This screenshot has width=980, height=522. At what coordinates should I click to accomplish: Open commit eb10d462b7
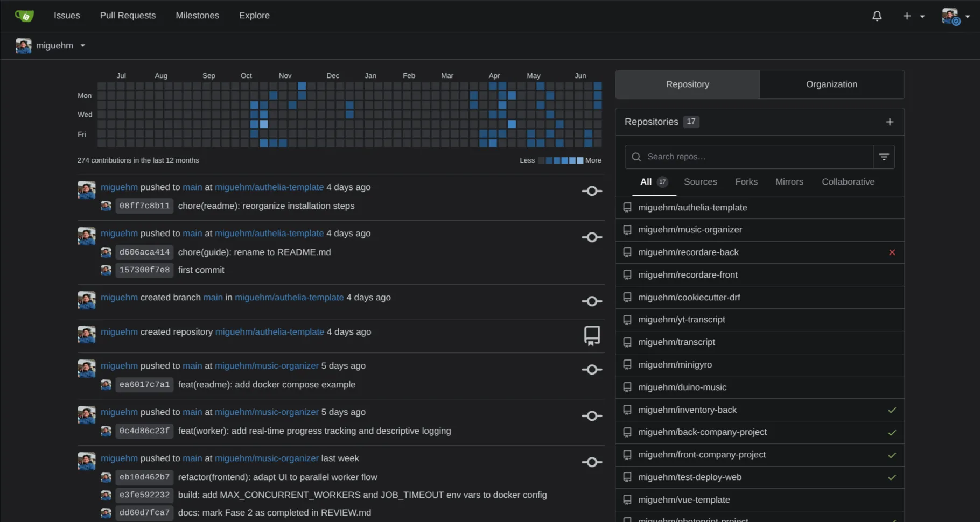[144, 477]
